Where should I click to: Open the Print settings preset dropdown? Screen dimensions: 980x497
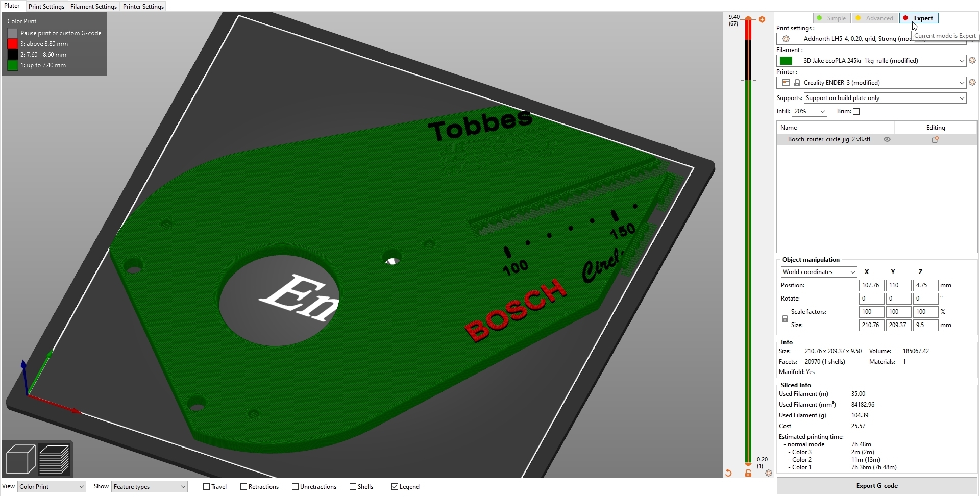(x=871, y=39)
